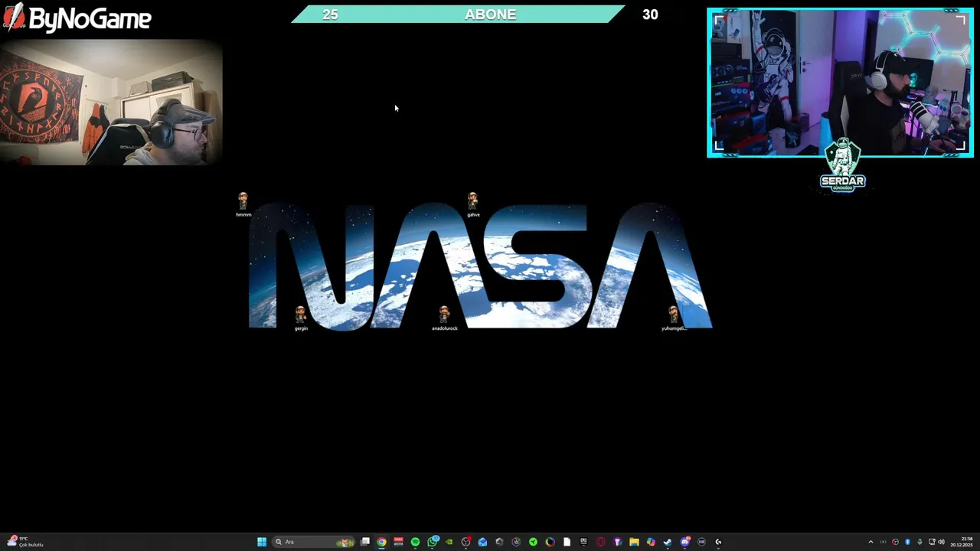
Task: Select the hmmm avatar on the desktop
Action: tap(243, 204)
